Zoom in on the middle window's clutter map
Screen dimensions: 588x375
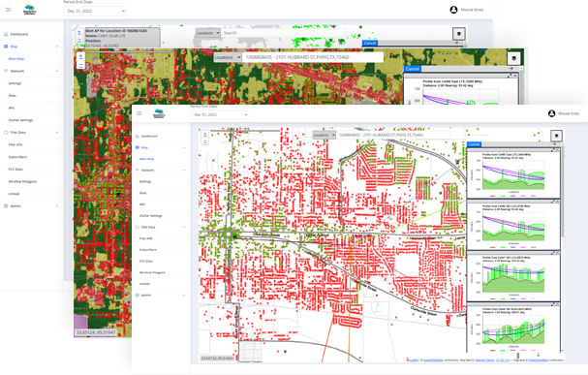80,57
